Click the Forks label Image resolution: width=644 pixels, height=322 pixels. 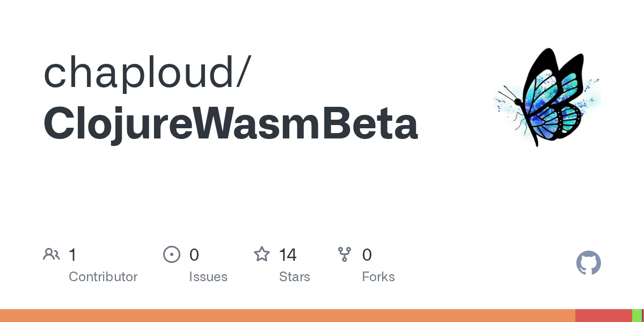click(378, 277)
